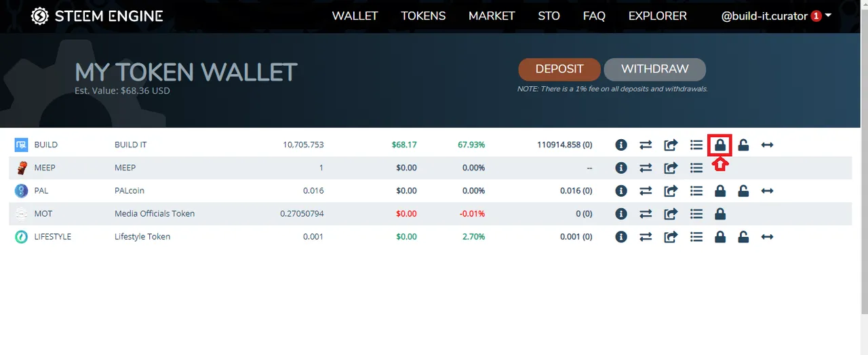Click Media Officials Token name
868x355 pixels.
[155, 214]
